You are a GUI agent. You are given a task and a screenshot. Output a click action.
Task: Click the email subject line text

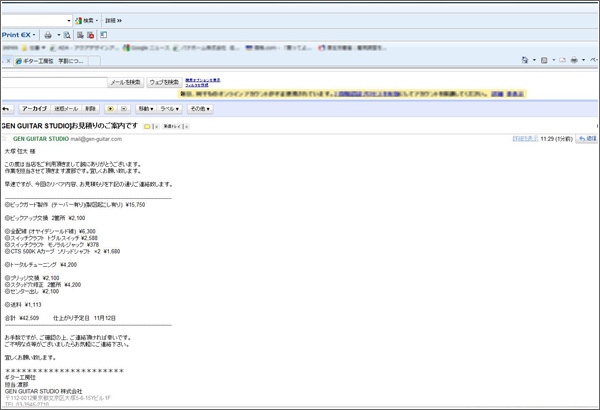point(69,126)
